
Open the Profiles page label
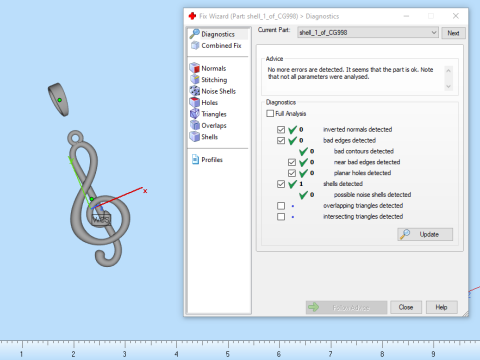(212, 160)
